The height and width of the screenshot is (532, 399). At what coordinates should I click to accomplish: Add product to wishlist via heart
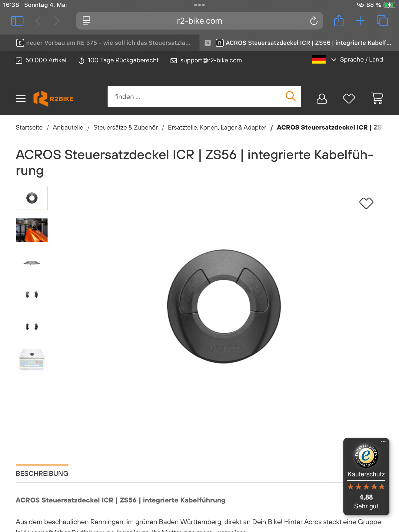tap(366, 203)
